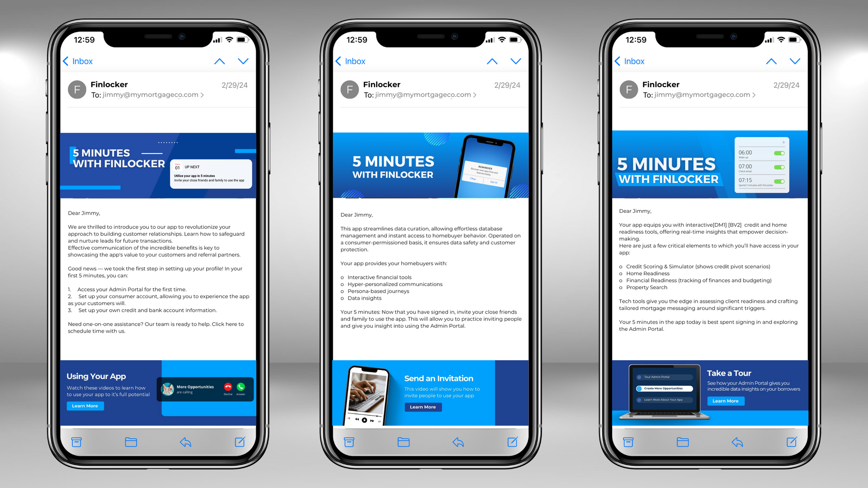
Task: Tap the compose icon in bottom toolbar
Action: (240, 442)
